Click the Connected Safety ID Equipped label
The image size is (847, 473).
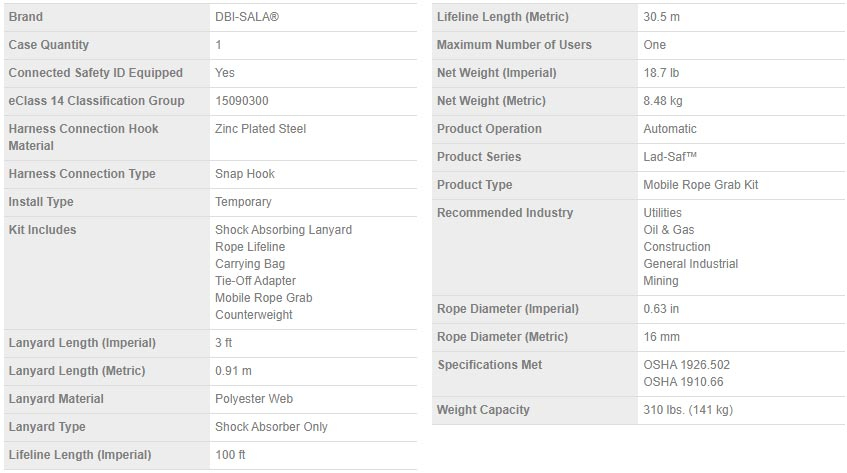pyautogui.click(x=96, y=73)
